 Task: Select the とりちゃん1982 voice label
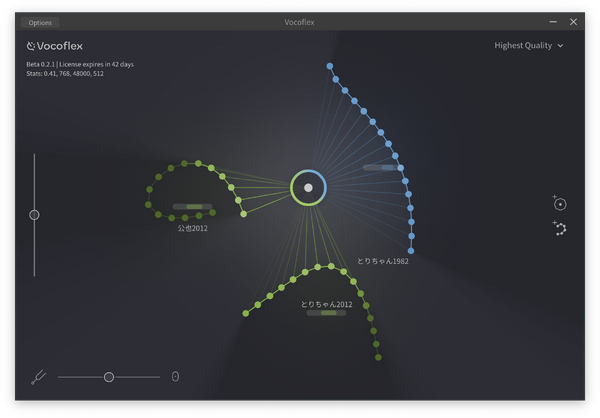383,261
